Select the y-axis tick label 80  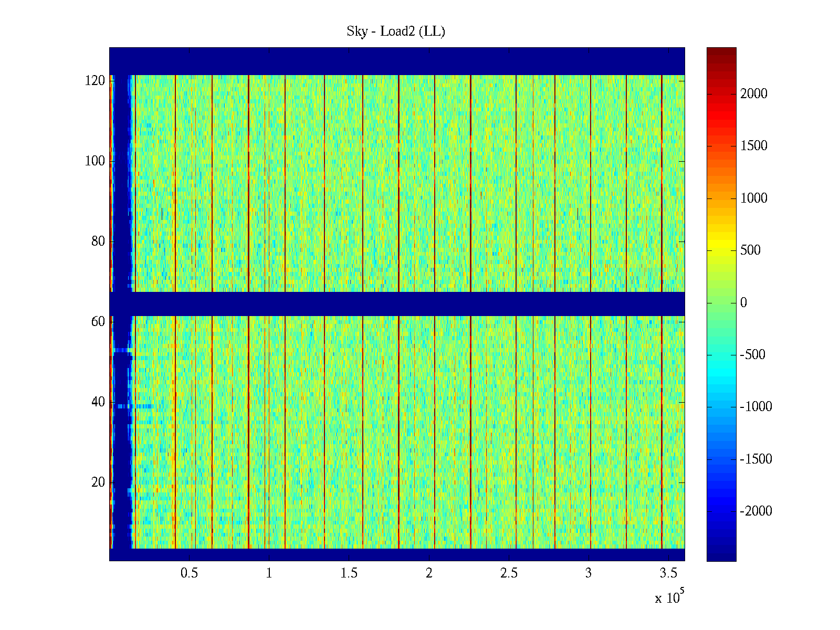pos(98,241)
